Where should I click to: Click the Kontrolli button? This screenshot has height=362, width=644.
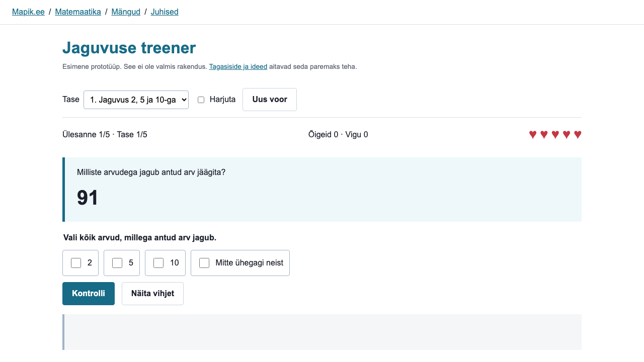(89, 294)
